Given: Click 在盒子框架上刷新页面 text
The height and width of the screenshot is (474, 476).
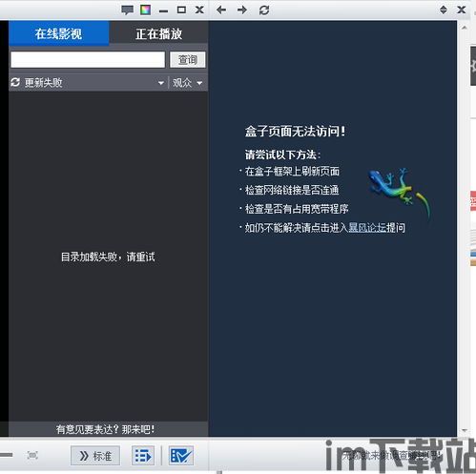Looking at the screenshot, I should coord(292,172).
